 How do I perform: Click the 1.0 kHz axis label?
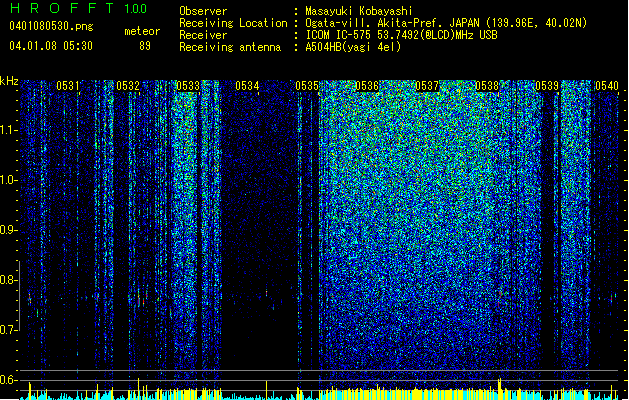pyautogui.click(x=9, y=180)
